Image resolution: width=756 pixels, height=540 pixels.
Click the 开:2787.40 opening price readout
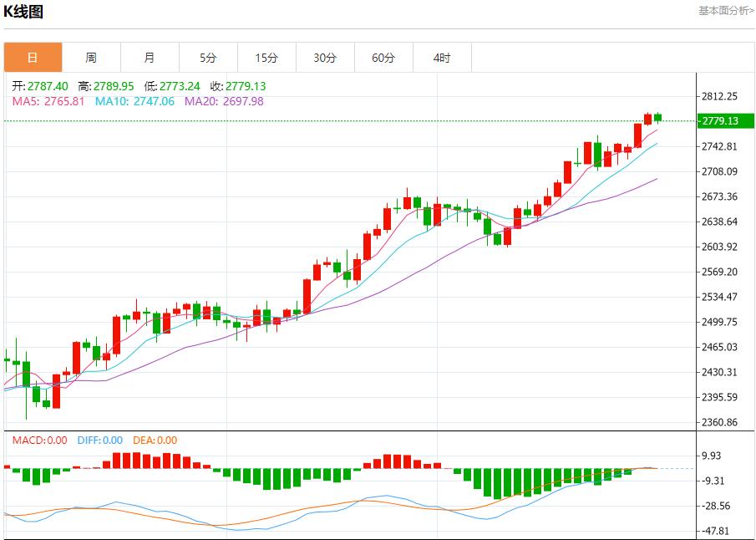pos(40,86)
